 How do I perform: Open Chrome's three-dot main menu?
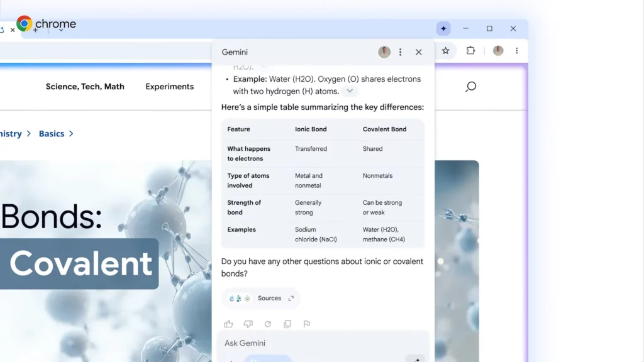[517, 51]
